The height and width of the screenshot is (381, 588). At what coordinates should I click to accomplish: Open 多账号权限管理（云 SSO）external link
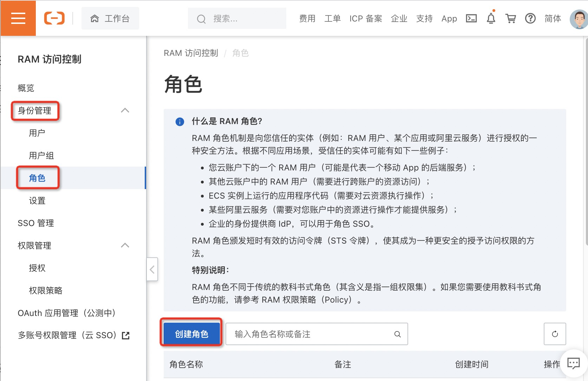point(74,336)
